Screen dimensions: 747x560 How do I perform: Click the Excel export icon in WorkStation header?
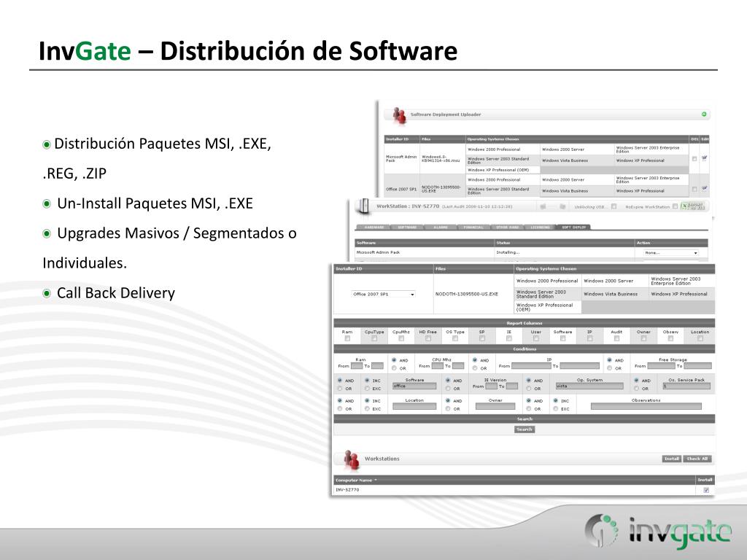(693, 206)
